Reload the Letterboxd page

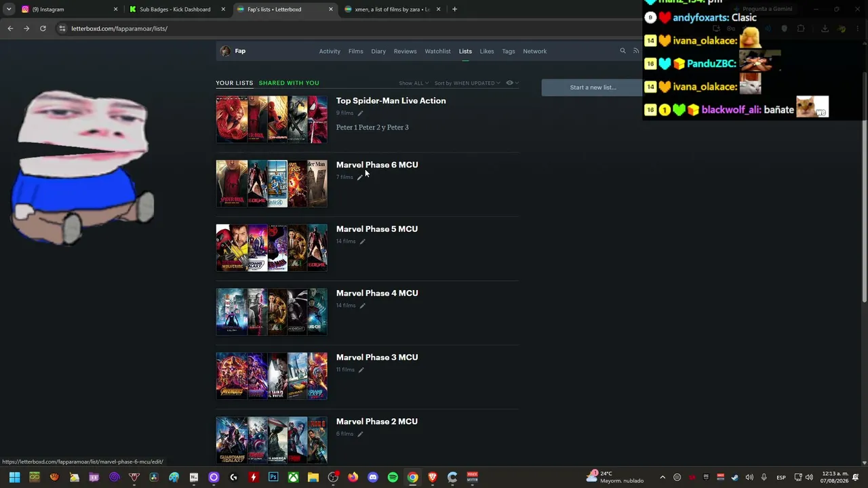click(43, 28)
